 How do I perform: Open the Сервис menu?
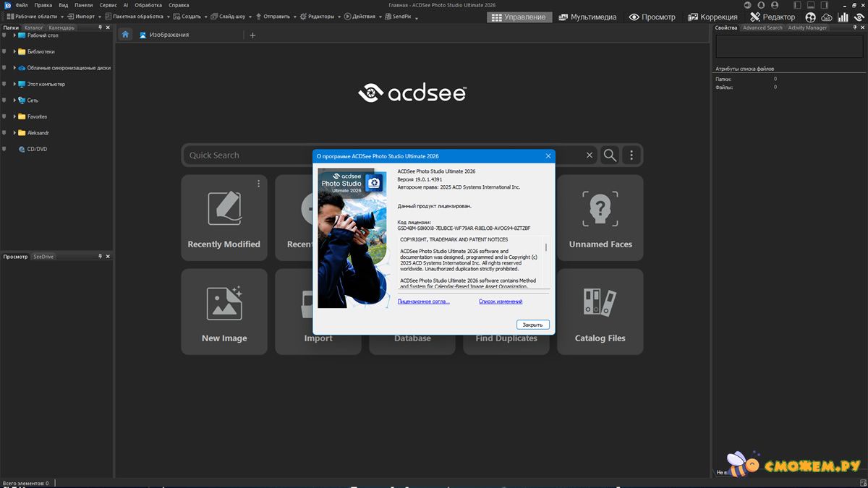(x=108, y=5)
